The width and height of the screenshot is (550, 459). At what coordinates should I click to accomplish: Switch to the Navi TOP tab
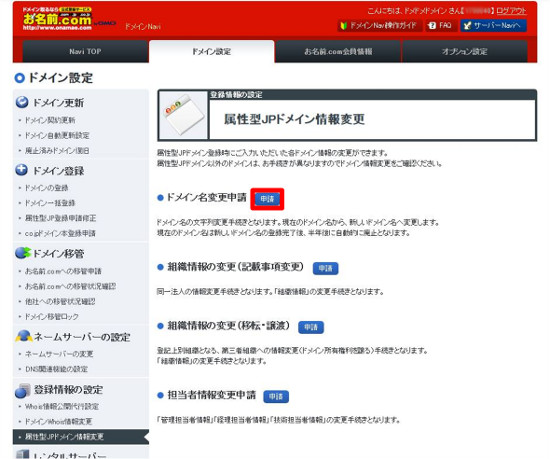[85, 52]
